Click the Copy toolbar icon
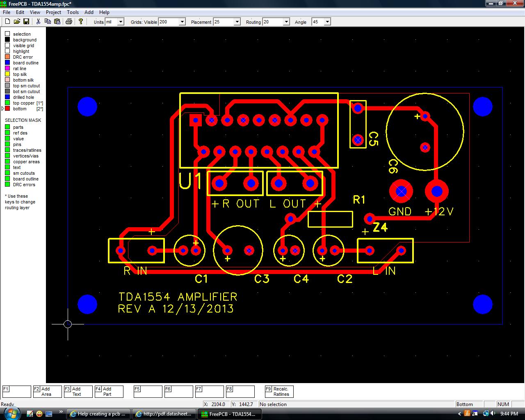525x420 pixels. 48,22
